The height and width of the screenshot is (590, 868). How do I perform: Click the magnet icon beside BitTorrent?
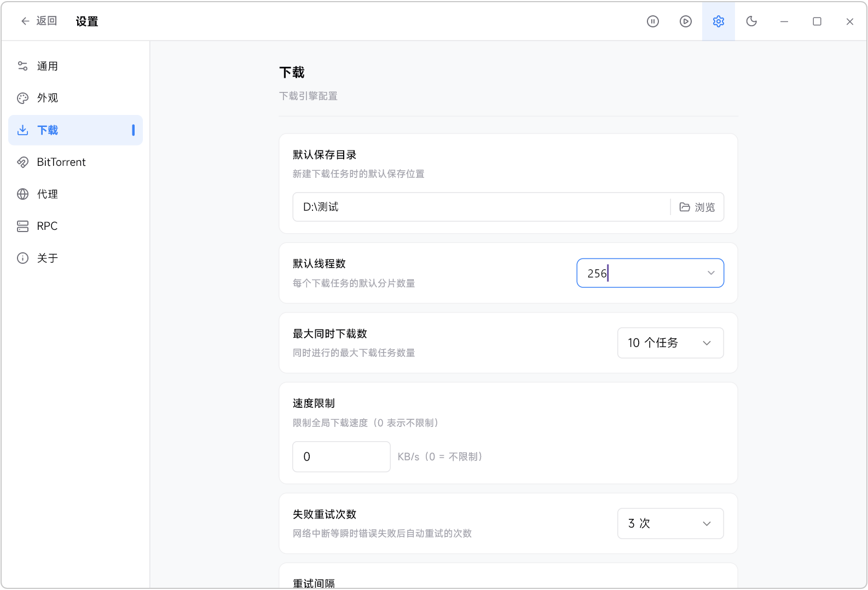tap(22, 162)
